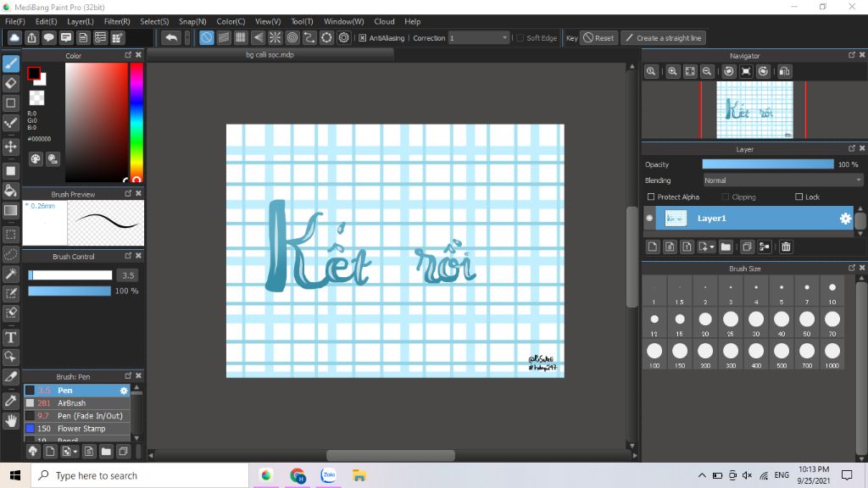Select AirBrush from brush list
This screenshot has width=868, height=488.
77,403
